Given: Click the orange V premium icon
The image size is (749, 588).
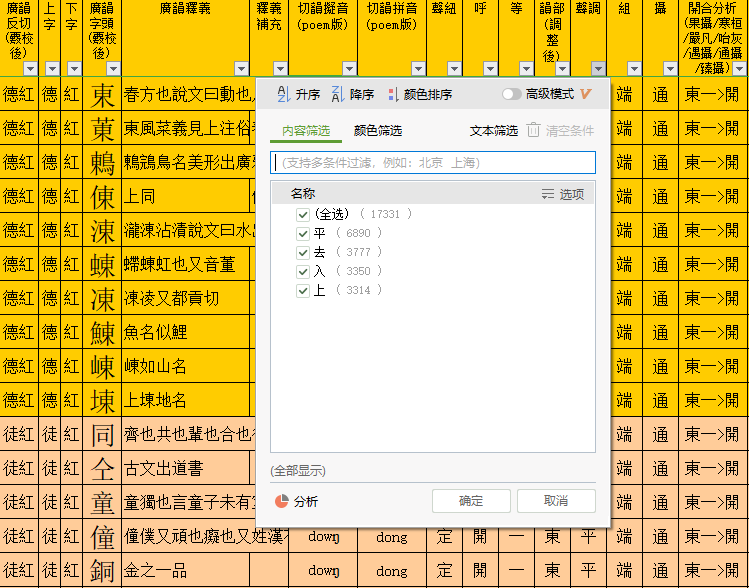Looking at the screenshot, I should click(586, 94).
